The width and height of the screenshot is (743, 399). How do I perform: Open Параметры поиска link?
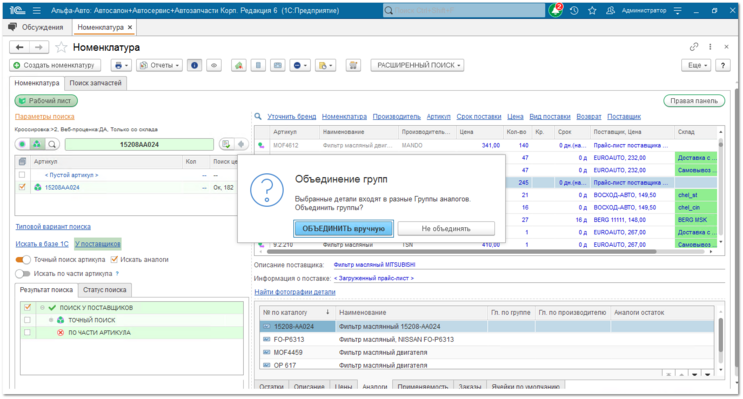pos(45,116)
